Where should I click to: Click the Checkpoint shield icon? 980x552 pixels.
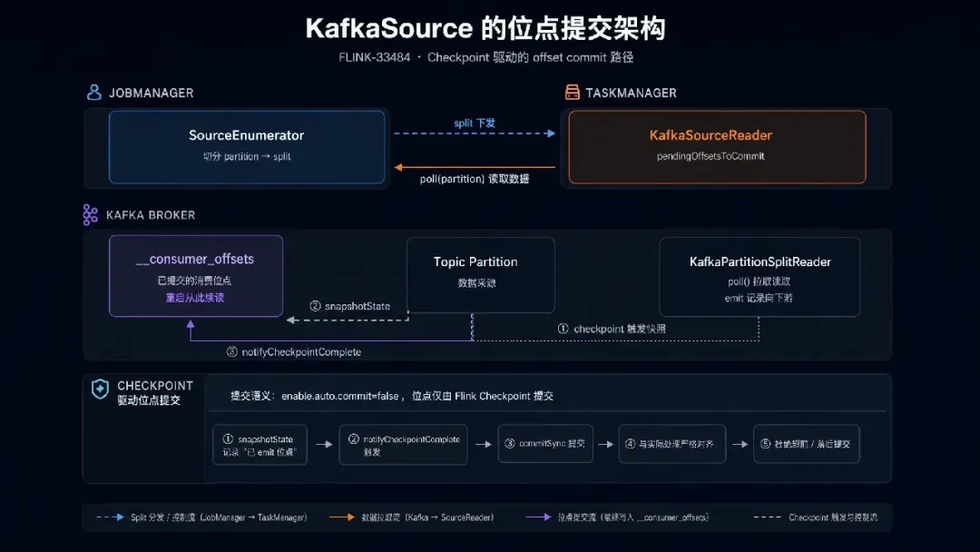pyautogui.click(x=100, y=389)
